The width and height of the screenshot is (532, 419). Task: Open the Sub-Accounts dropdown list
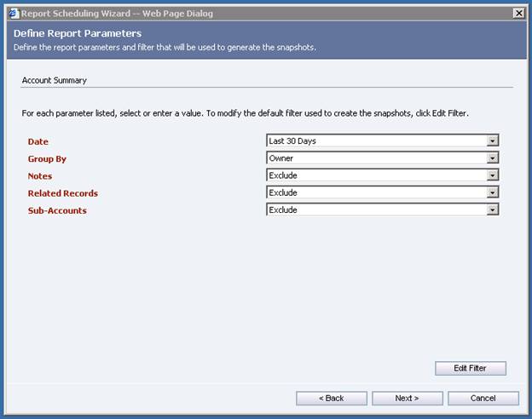coord(382,209)
